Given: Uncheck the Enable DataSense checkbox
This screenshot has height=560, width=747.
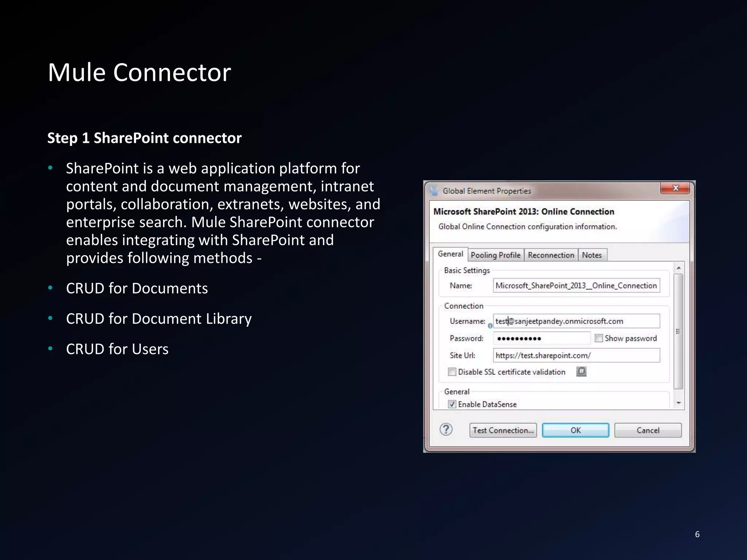Looking at the screenshot, I should point(452,404).
